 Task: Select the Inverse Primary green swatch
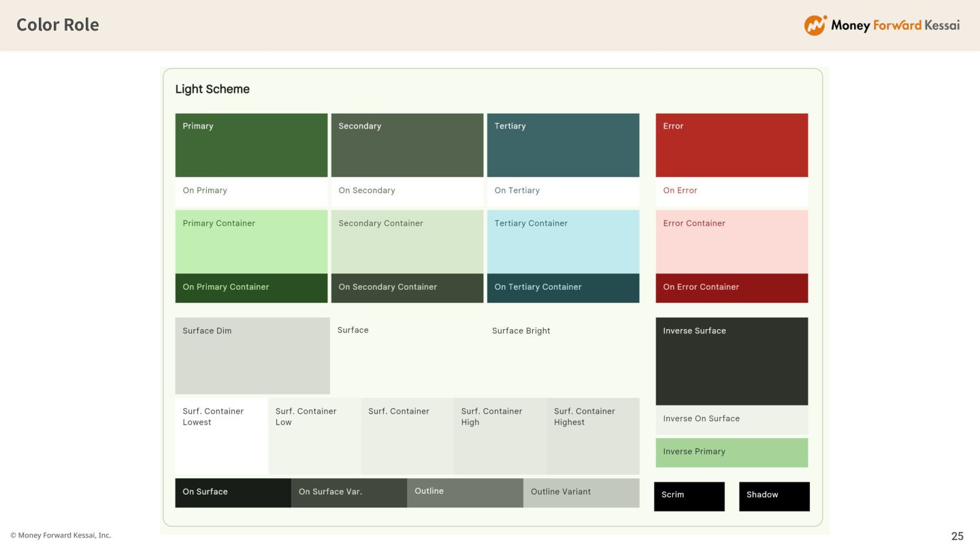732,452
